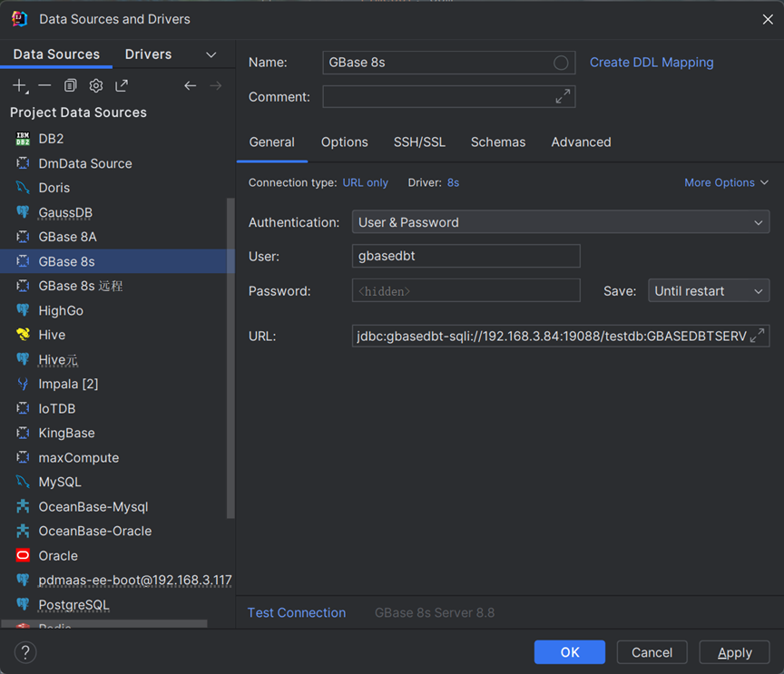This screenshot has height=674, width=784.
Task: Click the back arrow in the toolbar
Action: [190, 85]
